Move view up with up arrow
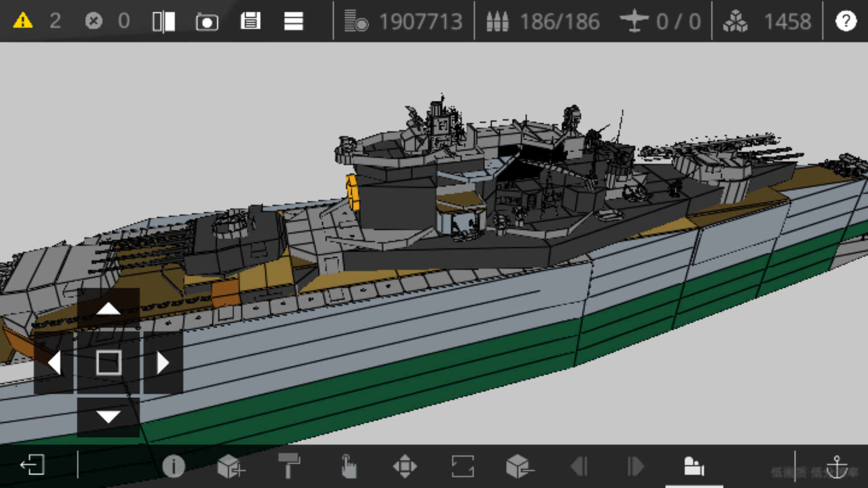Viewport: 868px width, 488px height. point(108,309)
